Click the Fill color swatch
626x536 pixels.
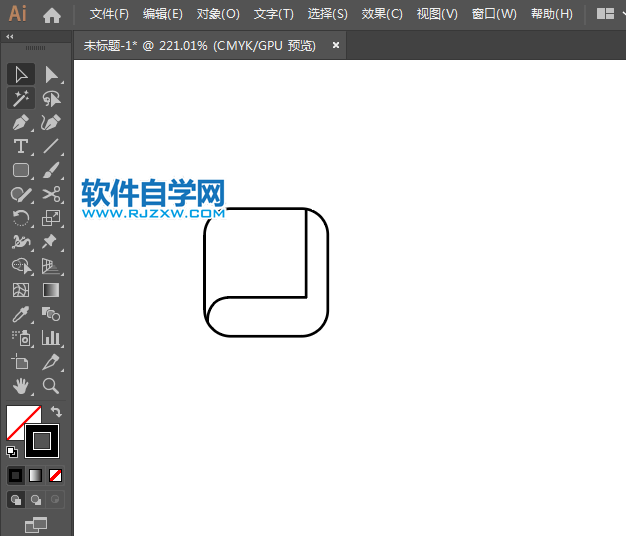16,416
